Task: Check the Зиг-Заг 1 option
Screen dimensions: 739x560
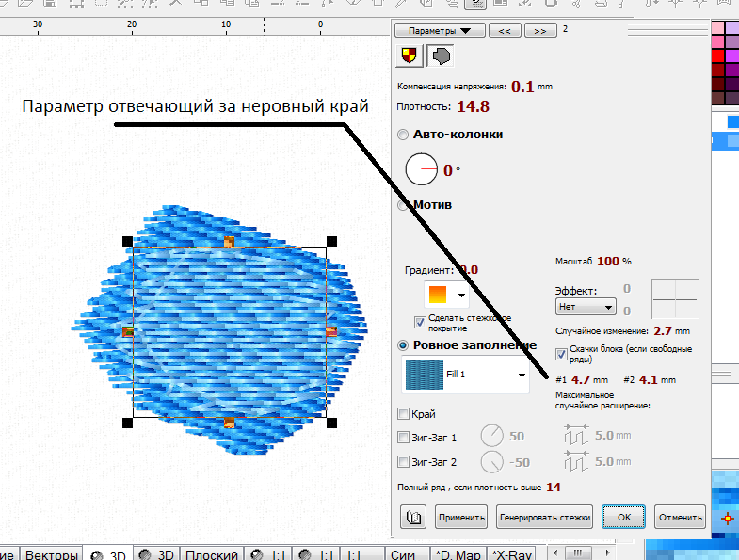Action: [404, 437]
